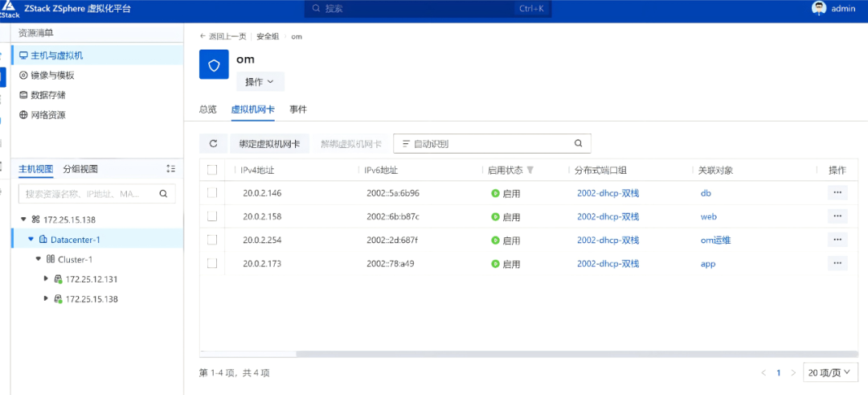Switch to the 总览 tab
Image resolution: width=868 pixels, height=395 pixels.
207,109
